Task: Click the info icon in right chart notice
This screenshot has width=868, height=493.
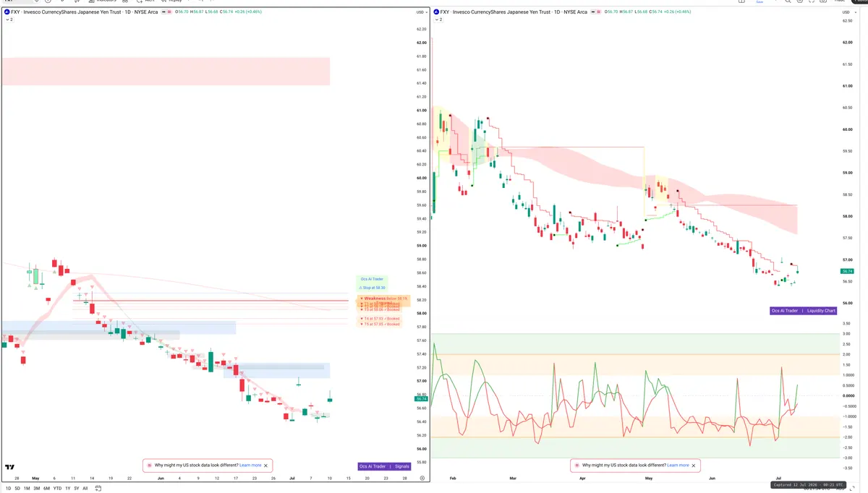Action: (576, 466)
